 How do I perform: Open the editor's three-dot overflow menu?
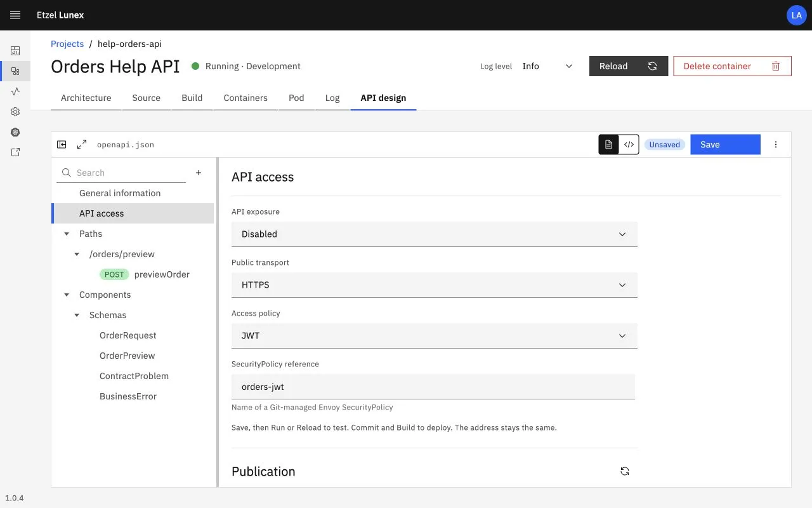pos(776,145)
